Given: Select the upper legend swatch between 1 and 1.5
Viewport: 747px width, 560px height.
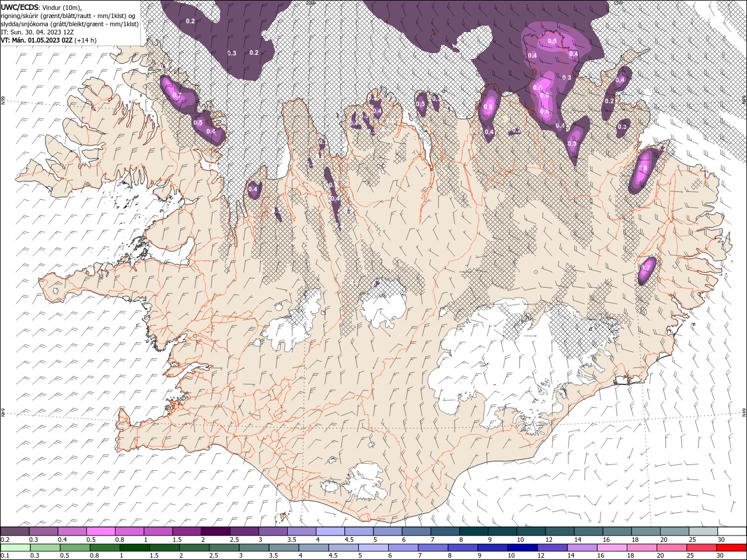Looking at the screenshot, I should point(158,531).
